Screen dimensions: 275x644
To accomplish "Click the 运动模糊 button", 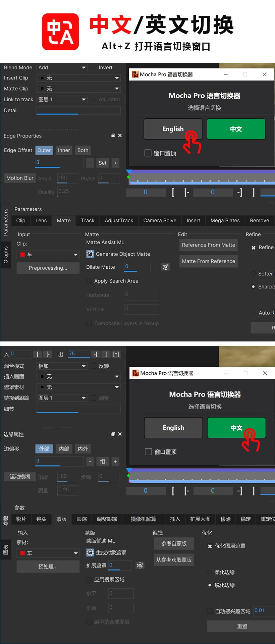I will [20, 477].
